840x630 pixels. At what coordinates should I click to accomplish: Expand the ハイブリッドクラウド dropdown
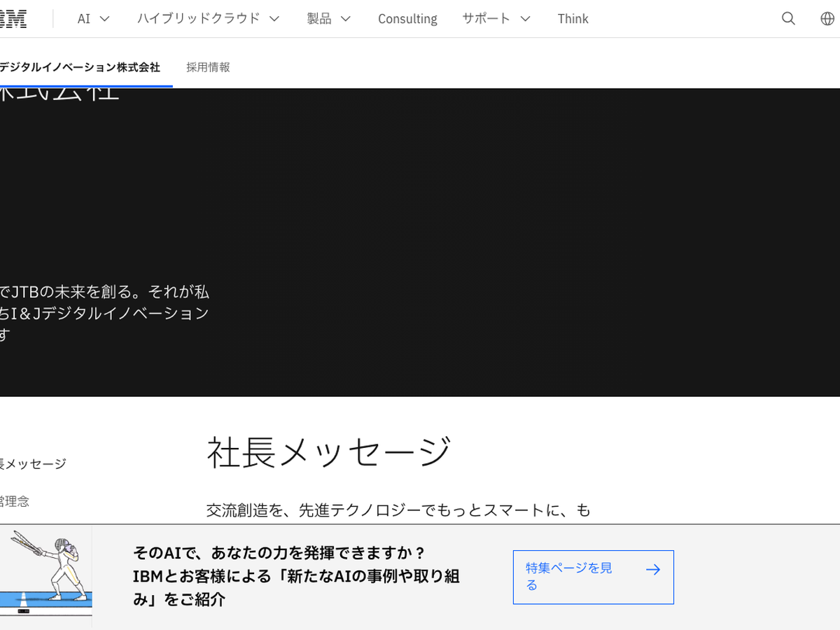(208, 19)
